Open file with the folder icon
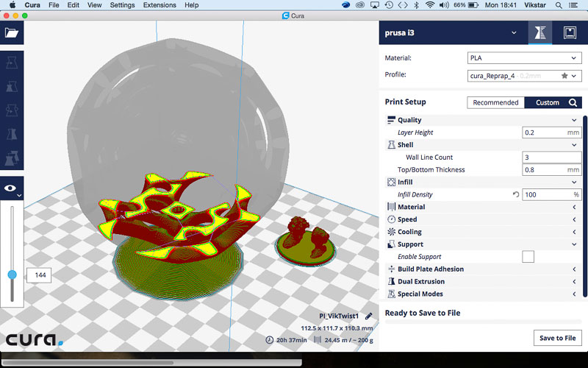This screenshot has width=588, height=368. (x=12, y=32)
